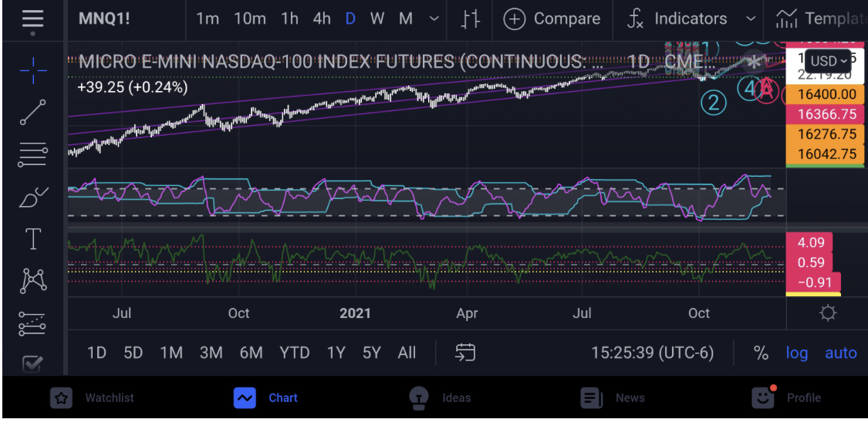Switch to the Watchlist tab

point(93,398)
